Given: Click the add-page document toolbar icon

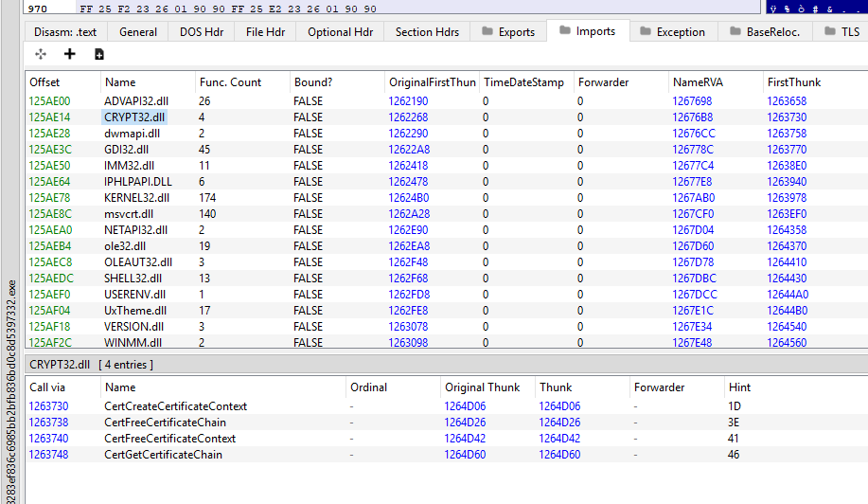Looking at the screenshot, I should tap(99, 54).
